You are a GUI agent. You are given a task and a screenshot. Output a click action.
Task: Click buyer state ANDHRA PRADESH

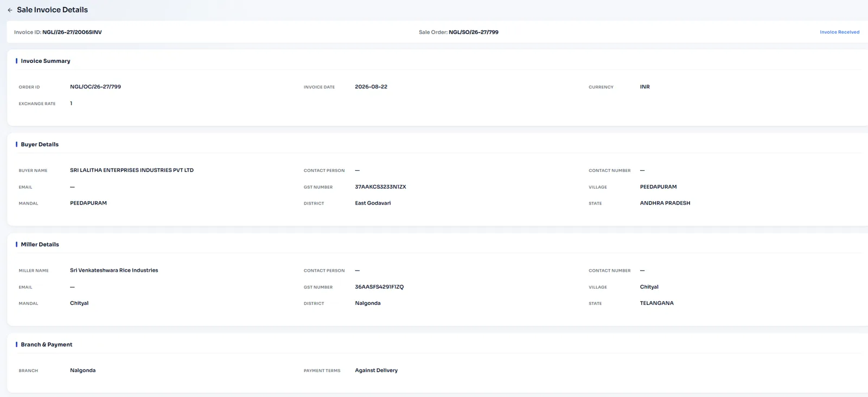(665, 203)
